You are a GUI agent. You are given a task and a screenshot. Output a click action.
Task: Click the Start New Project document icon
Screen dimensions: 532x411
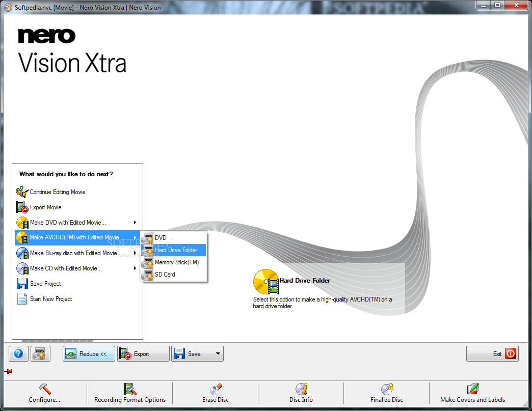[x=22, y=299]
